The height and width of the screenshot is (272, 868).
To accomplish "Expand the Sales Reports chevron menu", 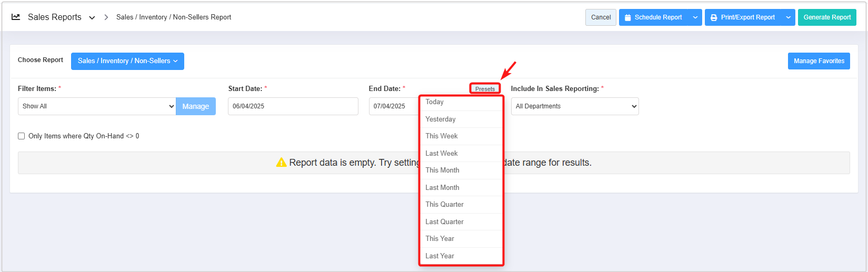I will [x=92, y=17].
